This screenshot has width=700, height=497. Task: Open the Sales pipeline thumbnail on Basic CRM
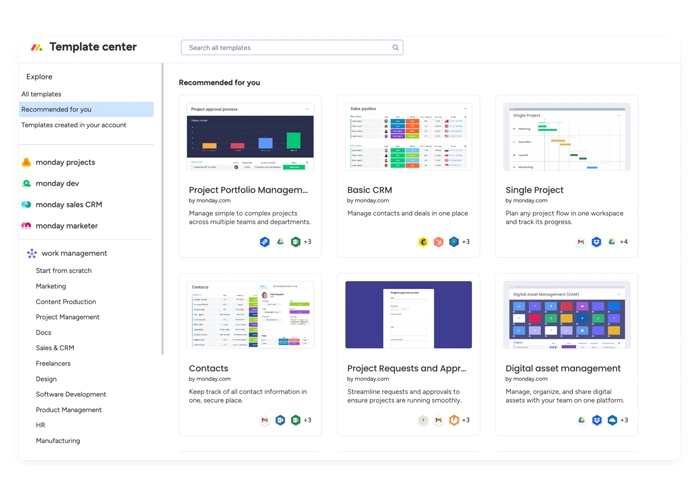[x=408, y=137]
